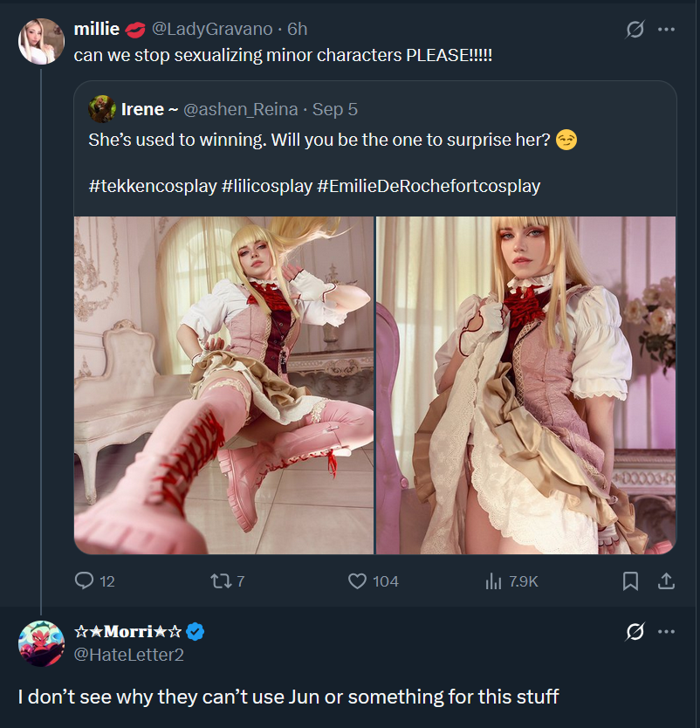Share the tweet via share icon
Screen dimensions: 700x728
[665, 580]
